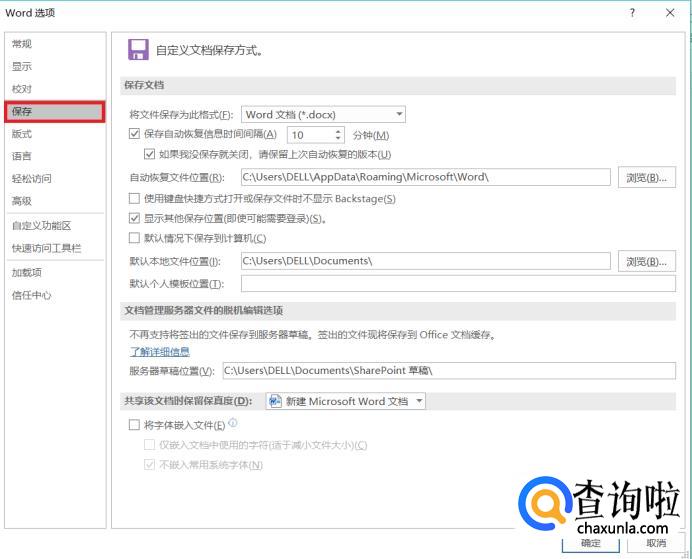
Task: Click the 默认本地文件位置 path field
Action: click(425, 261)
